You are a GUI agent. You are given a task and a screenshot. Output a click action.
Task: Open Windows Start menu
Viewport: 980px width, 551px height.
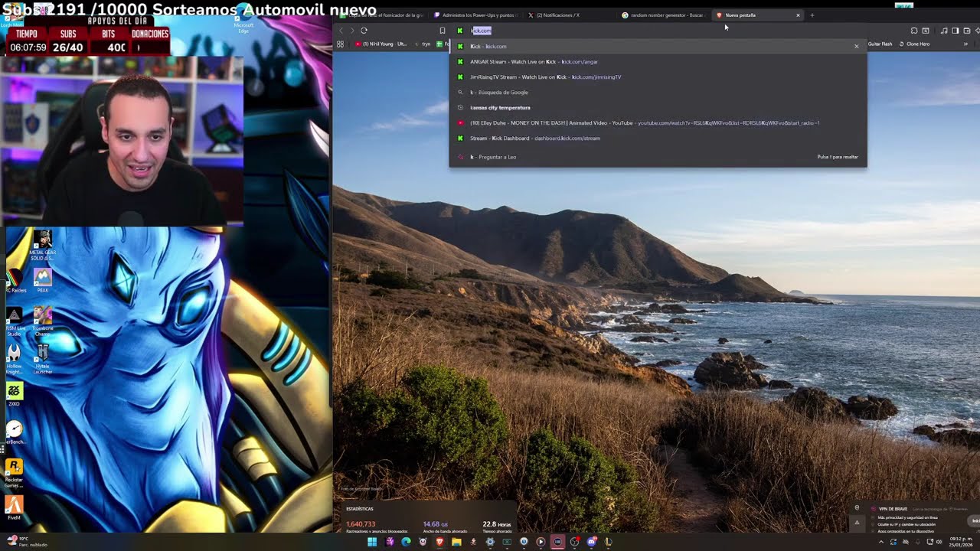click(372, 542)
